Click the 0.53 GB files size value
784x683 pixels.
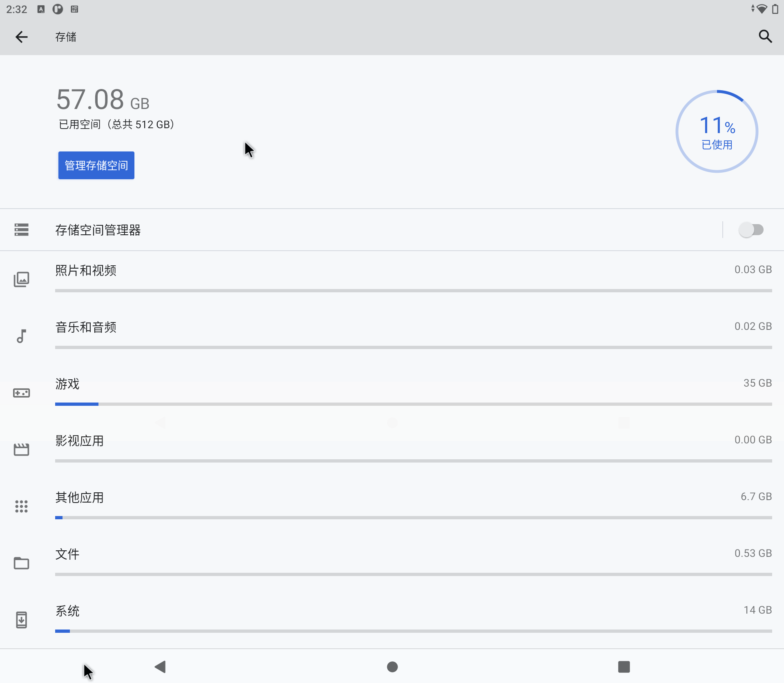(x=753, y=553)
